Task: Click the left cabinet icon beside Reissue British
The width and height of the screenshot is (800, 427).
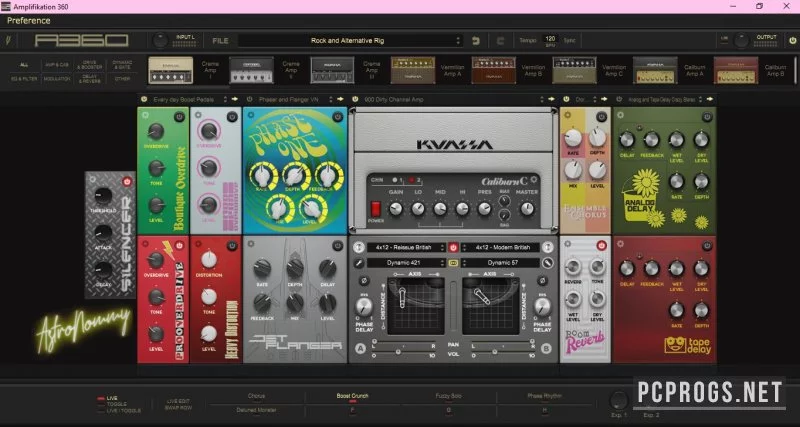Action: 359,247
